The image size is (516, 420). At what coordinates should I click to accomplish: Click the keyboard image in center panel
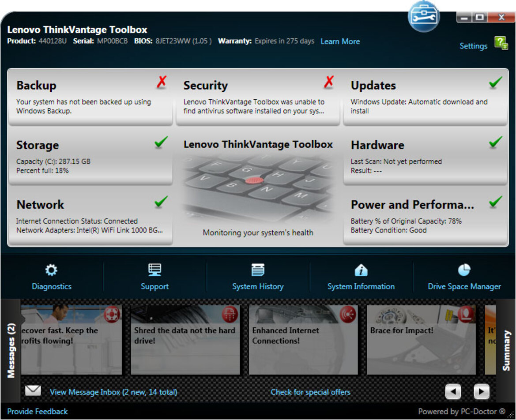(258, 187)
